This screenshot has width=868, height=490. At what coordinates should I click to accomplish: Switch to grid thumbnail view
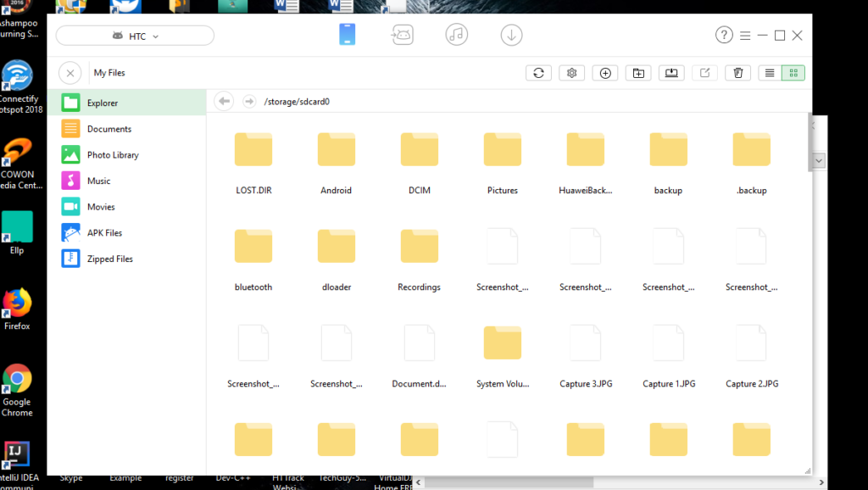(793, 73)
